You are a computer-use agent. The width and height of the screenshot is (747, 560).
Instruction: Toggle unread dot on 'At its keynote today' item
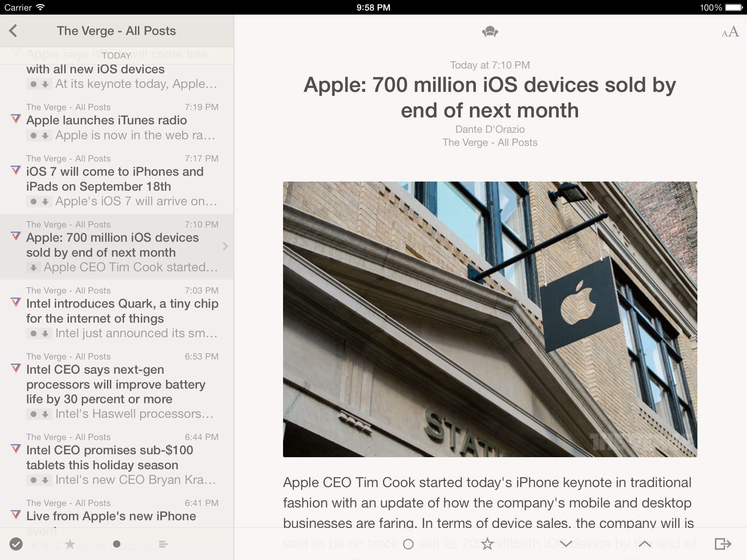[x=34, y=84]
